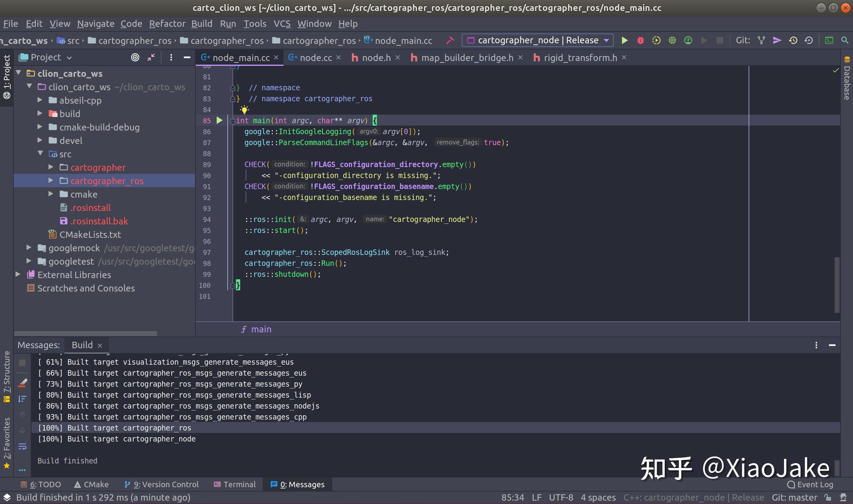Push commits using the Git push arrow
The height and width of the screenshot is (504, 853).
coord(777,40)
